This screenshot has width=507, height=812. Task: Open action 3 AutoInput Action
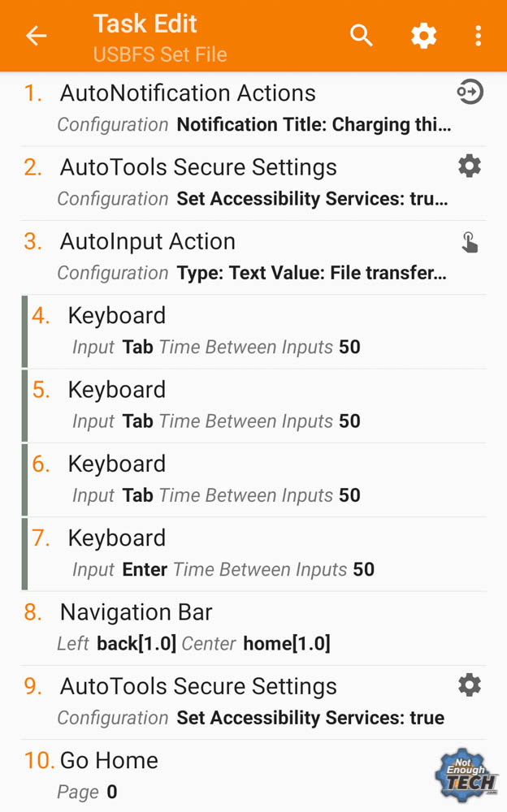tap(253, 257)
